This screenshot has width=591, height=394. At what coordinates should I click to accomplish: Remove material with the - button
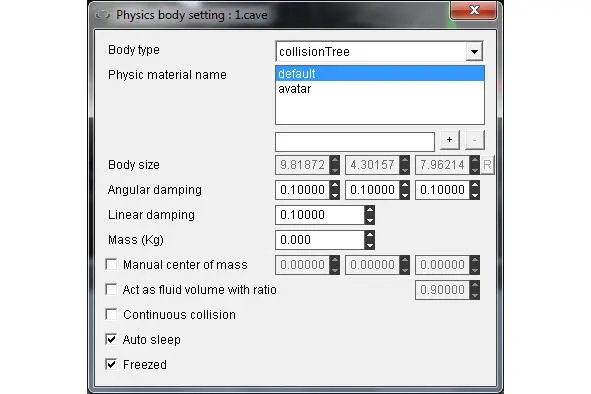point(475,140)
